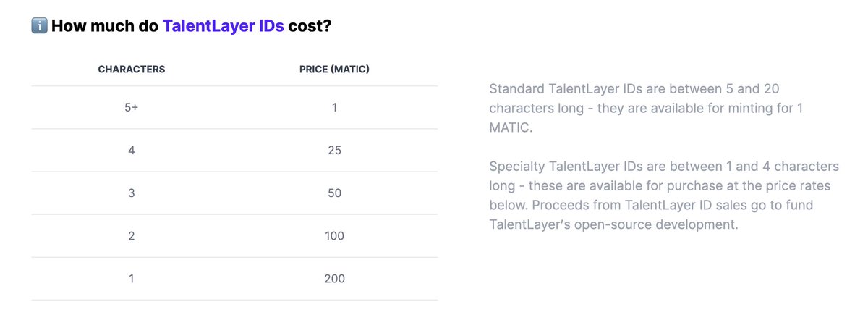Select the PRICE (MATIC) column header

coord(335,70)
